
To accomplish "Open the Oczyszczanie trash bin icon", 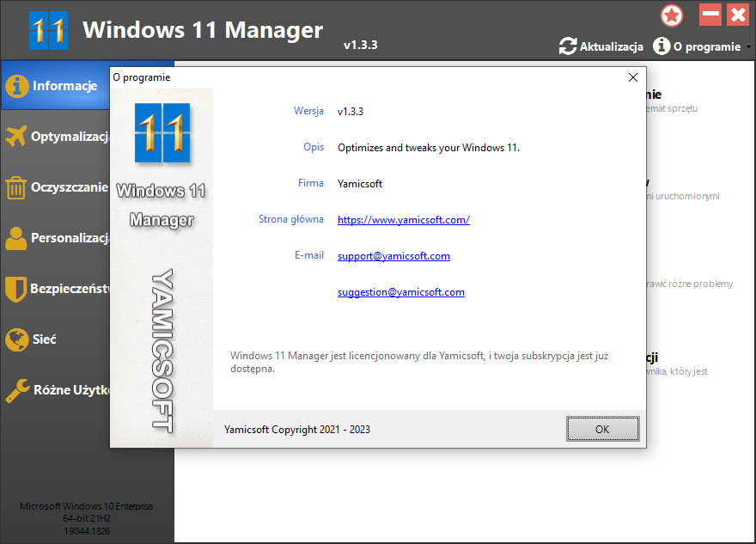I will click(16, 187).
